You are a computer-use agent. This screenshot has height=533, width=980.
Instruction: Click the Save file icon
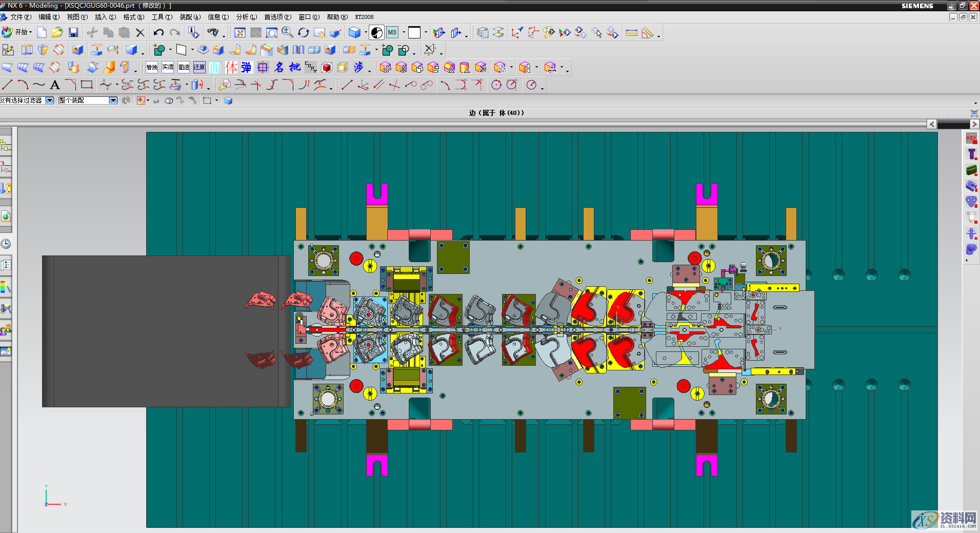coord(73,33)
